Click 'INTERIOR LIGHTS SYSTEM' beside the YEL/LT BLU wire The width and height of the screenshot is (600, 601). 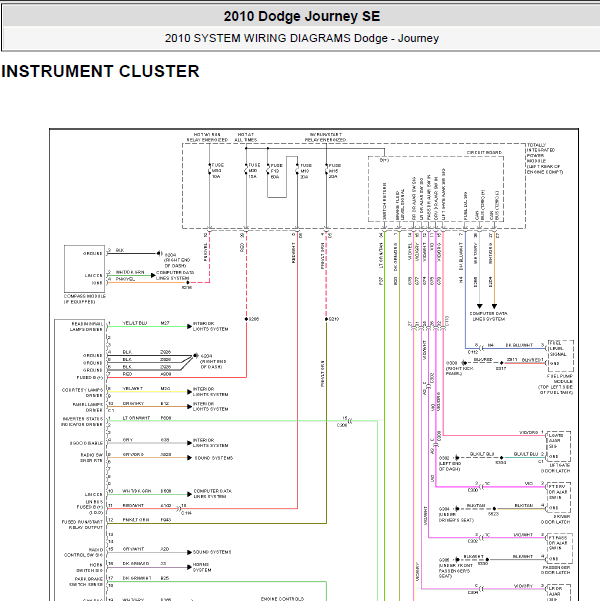[x=210, y=326]
